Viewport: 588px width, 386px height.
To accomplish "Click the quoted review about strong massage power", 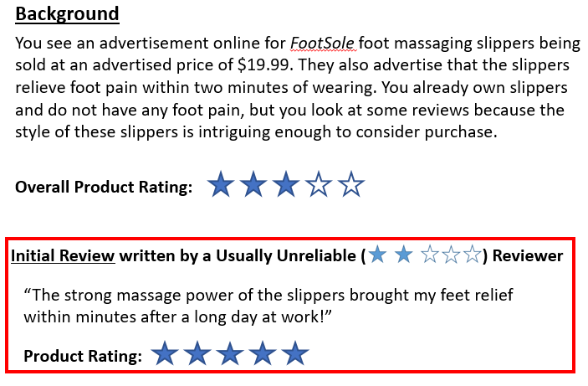I will (x=268, y=306).
